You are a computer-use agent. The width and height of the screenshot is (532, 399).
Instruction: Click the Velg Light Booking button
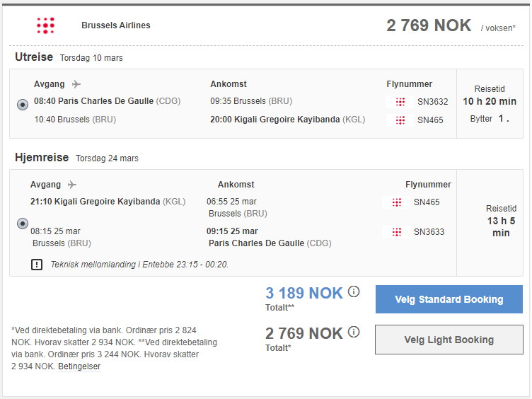[449, 340]
